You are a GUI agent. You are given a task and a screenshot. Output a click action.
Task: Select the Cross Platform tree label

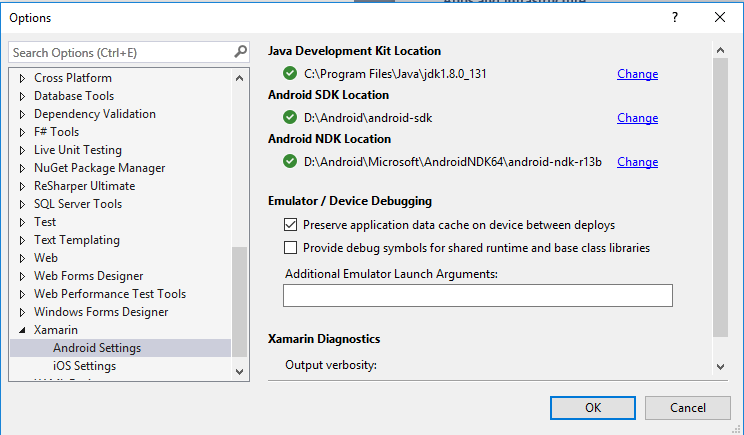pos(73,78)
